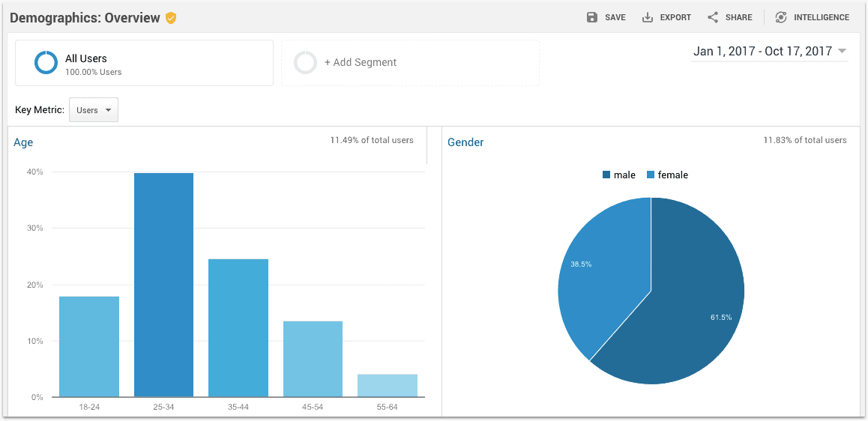This screenshot has width=868, height=421.
Task: Click the 45-54 axis label
Action: (x=313, y=408)
